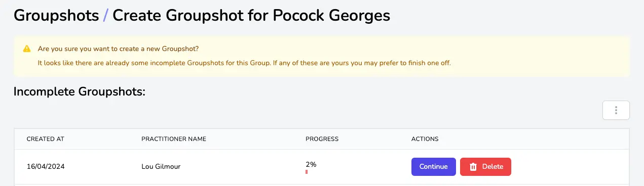644x186 pixels.
Task: Sort by Created At column header
Action: [46, 139]
